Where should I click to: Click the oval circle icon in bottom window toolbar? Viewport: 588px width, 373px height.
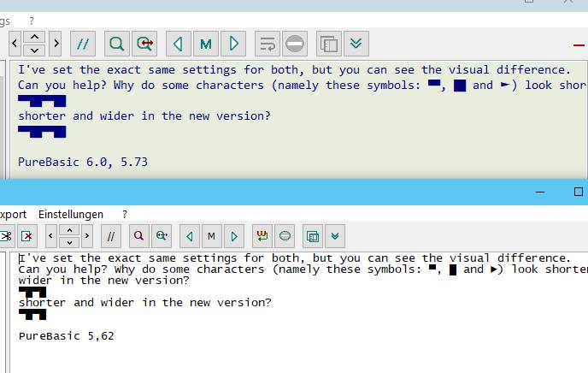285,236
